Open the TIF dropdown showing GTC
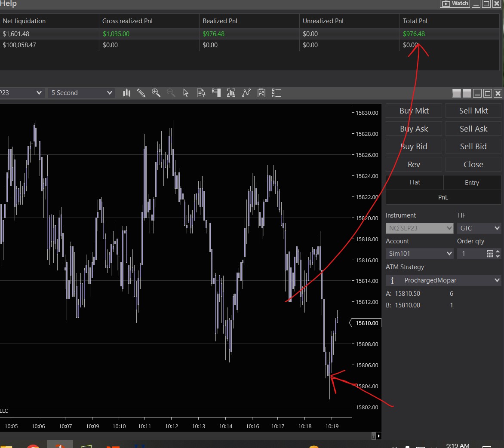The width and height of the screenshot is (504, 448). click(x=479, y=228)
